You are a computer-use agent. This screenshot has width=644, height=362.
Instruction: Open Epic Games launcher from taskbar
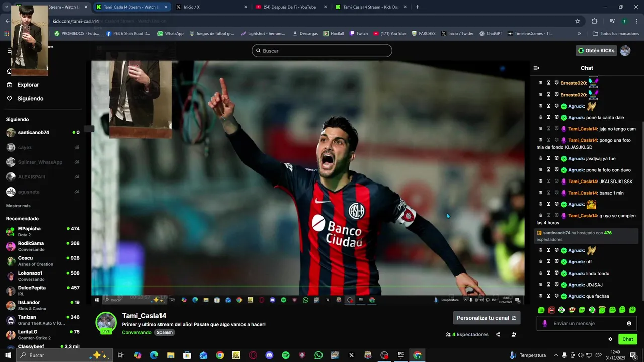[401, 355]
